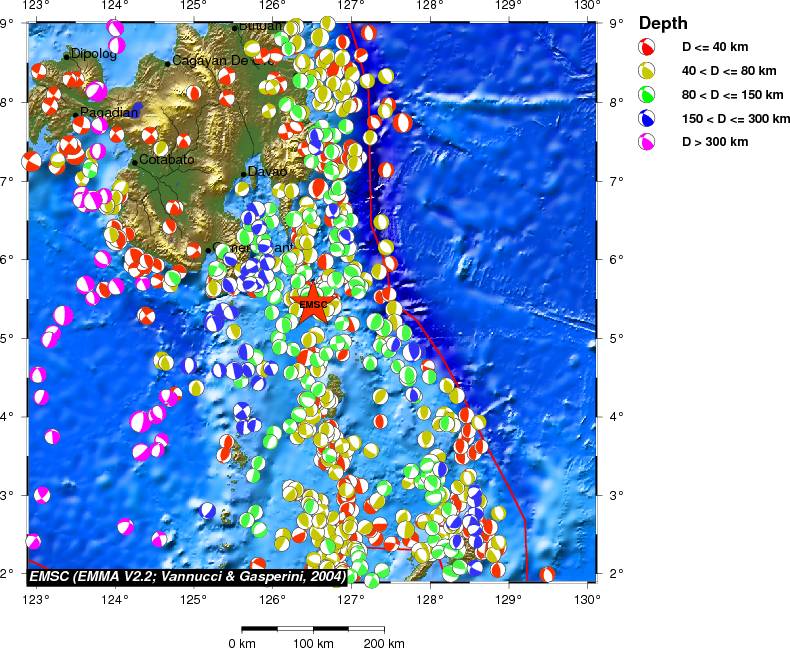Click the EMSC EMMA V2.2 credit text
This screenshot has height=648, width=790.
(187, 577)
